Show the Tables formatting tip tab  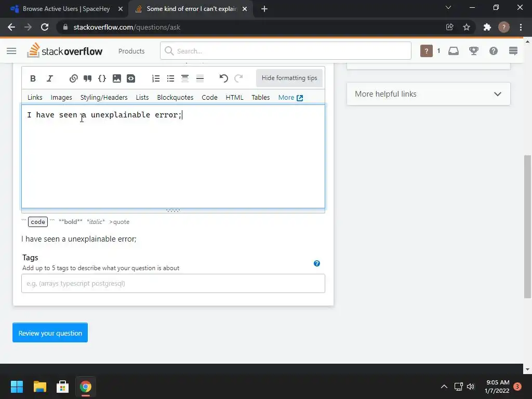(261, 97)
